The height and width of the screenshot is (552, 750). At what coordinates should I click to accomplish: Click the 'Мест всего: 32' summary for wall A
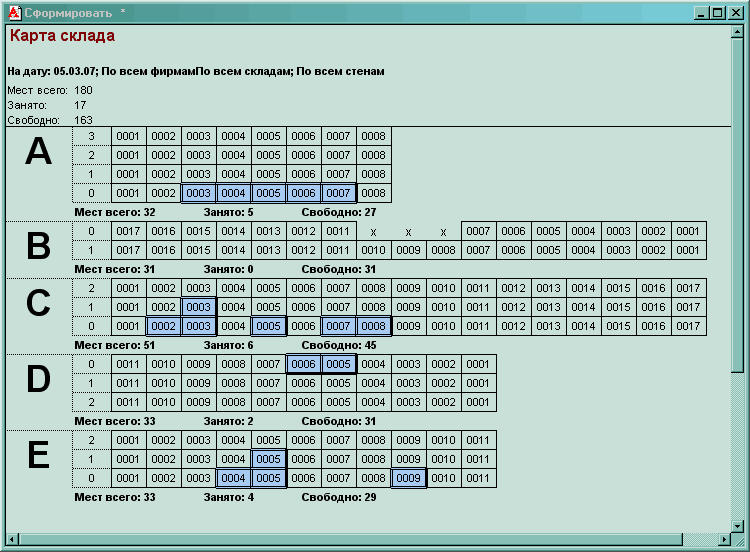(115, 212)
